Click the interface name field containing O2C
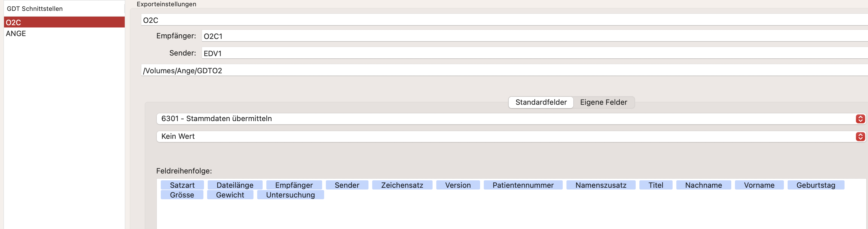 pos(504,20)
